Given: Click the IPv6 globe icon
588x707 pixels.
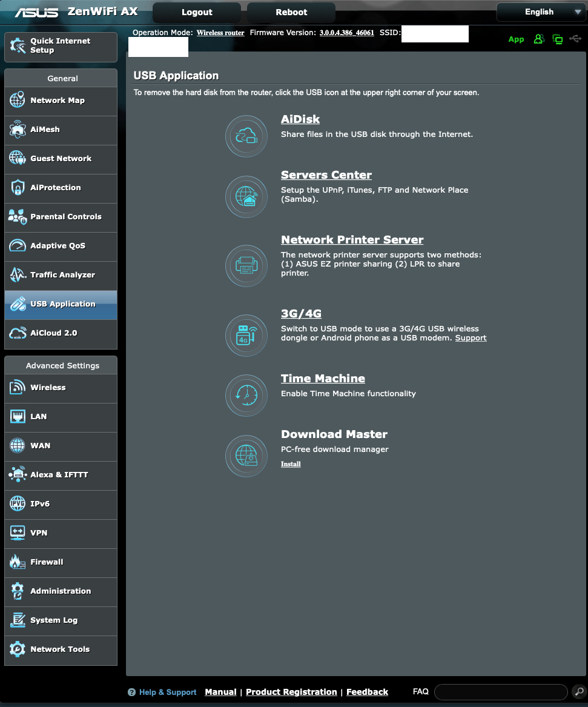Looking at the screenshot, I should click(x=18, y=503).
